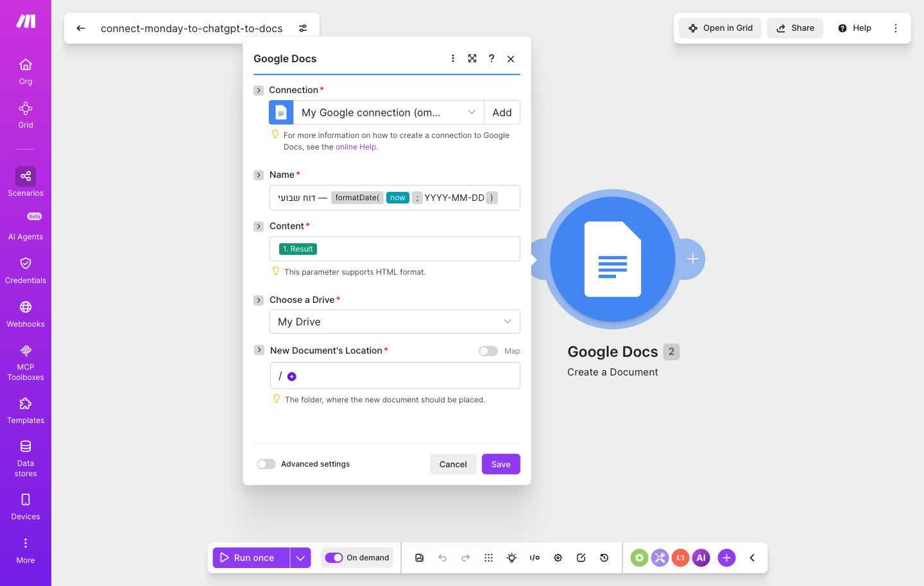Add a folder with the plus in the Location field

(x=292, y=376)
